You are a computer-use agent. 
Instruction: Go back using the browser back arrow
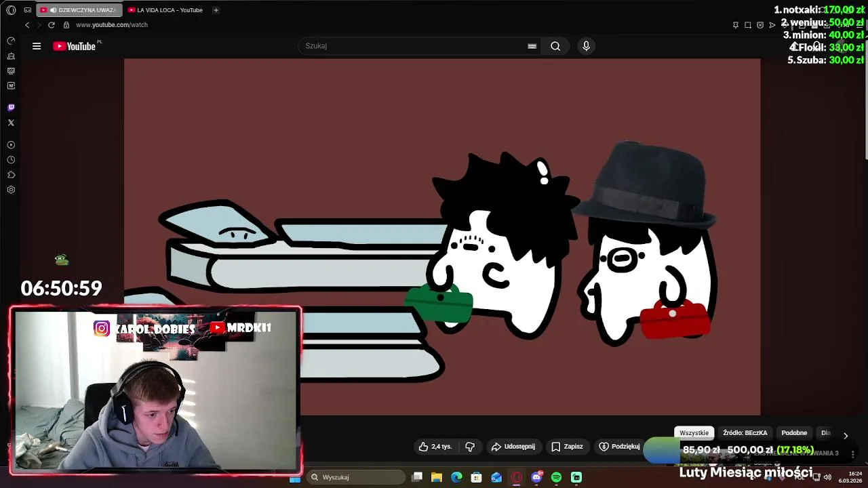[x=27, y=25]
